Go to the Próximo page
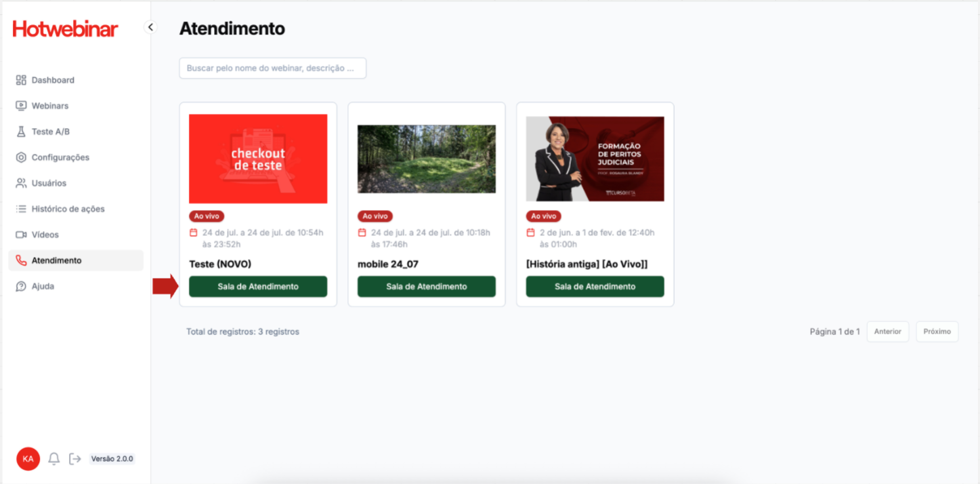The image size is (980, 484). pos(937,331)
